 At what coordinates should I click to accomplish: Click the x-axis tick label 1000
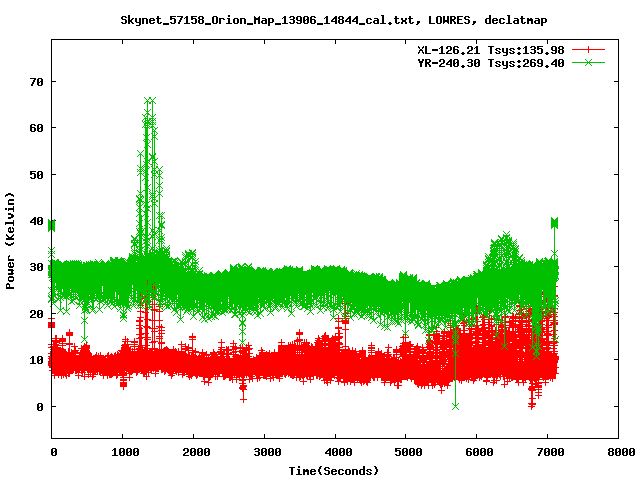point(125,452)
